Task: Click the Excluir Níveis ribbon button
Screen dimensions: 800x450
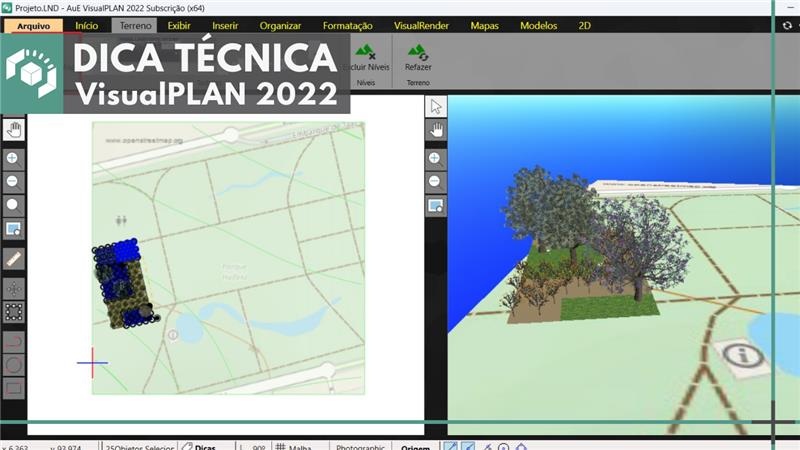Action: tap(366, 58)
